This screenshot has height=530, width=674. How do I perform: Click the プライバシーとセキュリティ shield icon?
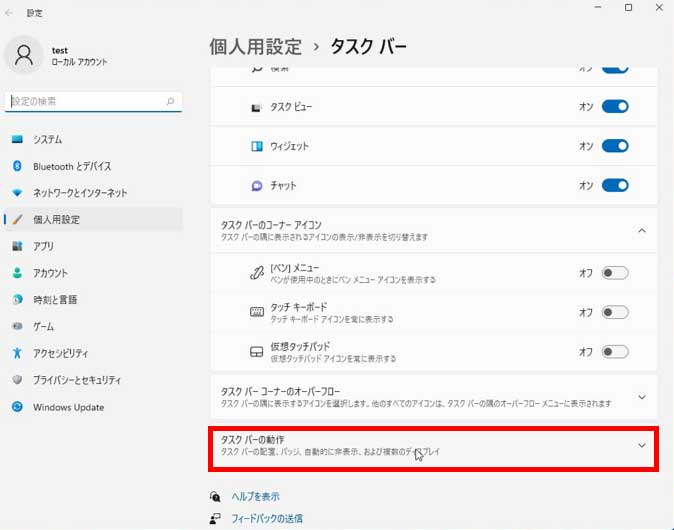pos(17,380)
